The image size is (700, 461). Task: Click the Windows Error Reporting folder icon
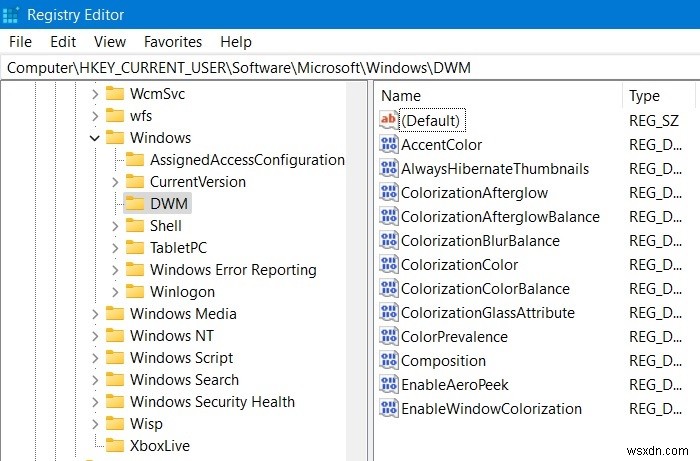click(135, 270)
